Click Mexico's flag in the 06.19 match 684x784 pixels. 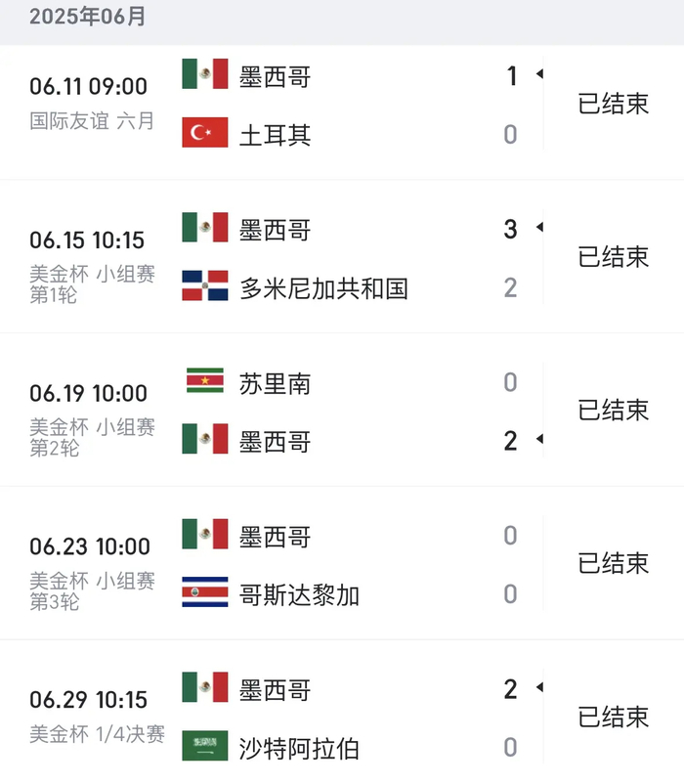205,440
